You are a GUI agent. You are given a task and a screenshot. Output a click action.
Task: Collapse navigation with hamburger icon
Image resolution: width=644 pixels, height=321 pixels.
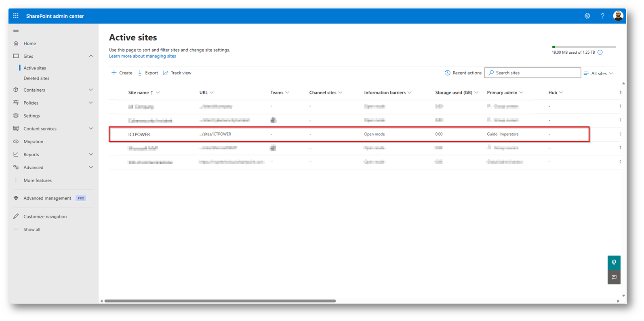tap(16, 30)
